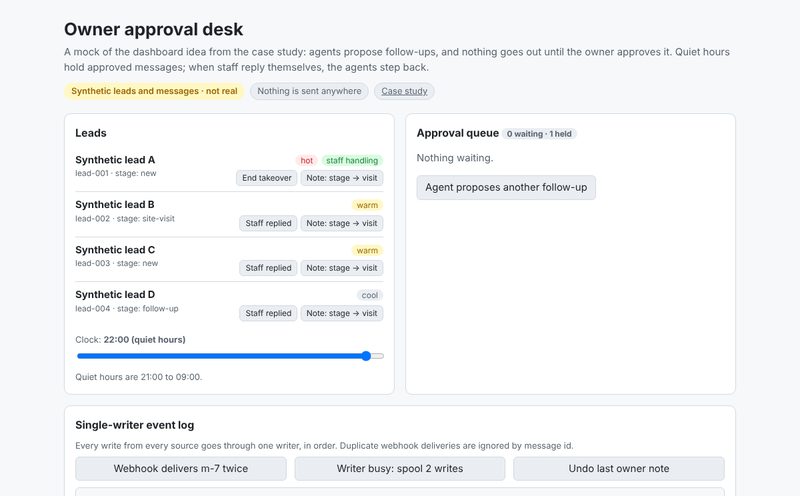This screenshot has height=496, width=800.
Task: Click the 'Owner approval desk' heading
Action: [x=154, y=30]
